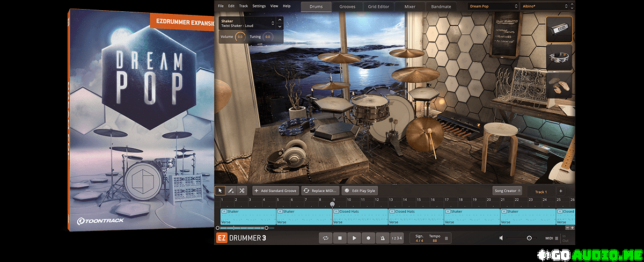Image resolution: width=644 pixels, height=262 pixels.
Task: Stop playback with the stop button
Action: click(340, 238)
